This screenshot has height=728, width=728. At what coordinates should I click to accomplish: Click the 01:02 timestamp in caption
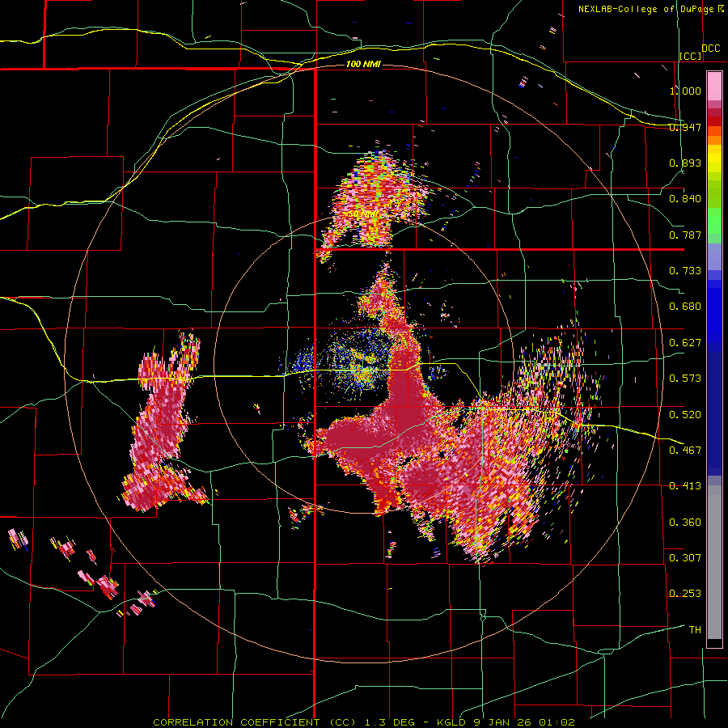(x=557, y=722)
